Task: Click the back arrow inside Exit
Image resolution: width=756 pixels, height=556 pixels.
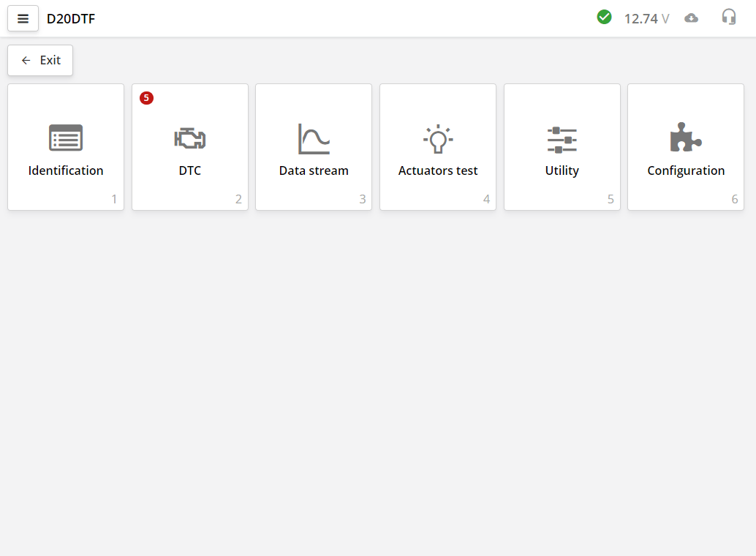Action: (26, 60)
